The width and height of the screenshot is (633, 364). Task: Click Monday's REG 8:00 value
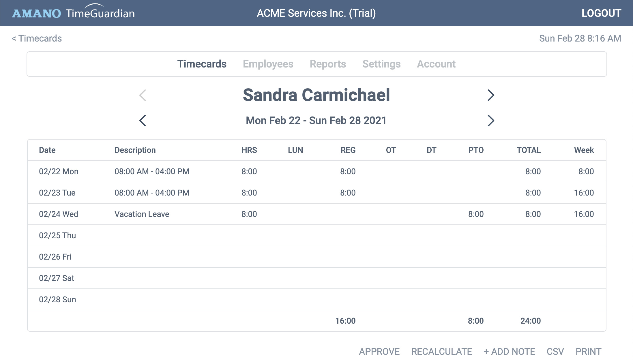pos(348,171)
